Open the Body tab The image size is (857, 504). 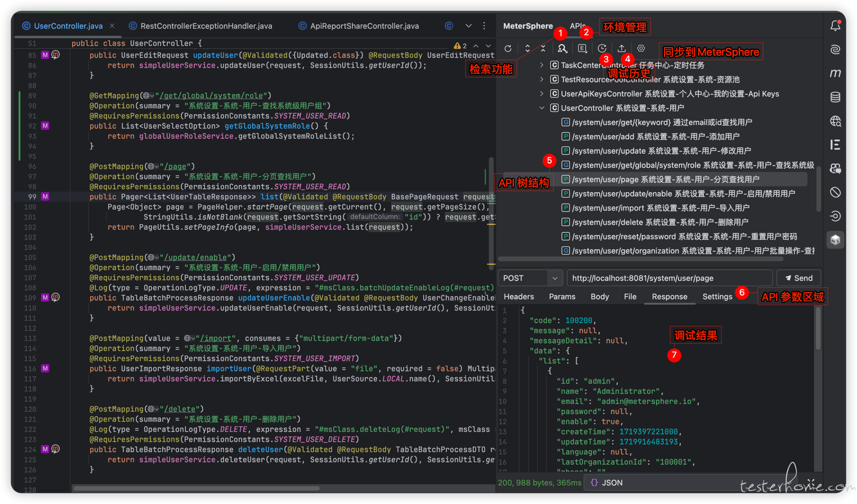coord(600,296)
